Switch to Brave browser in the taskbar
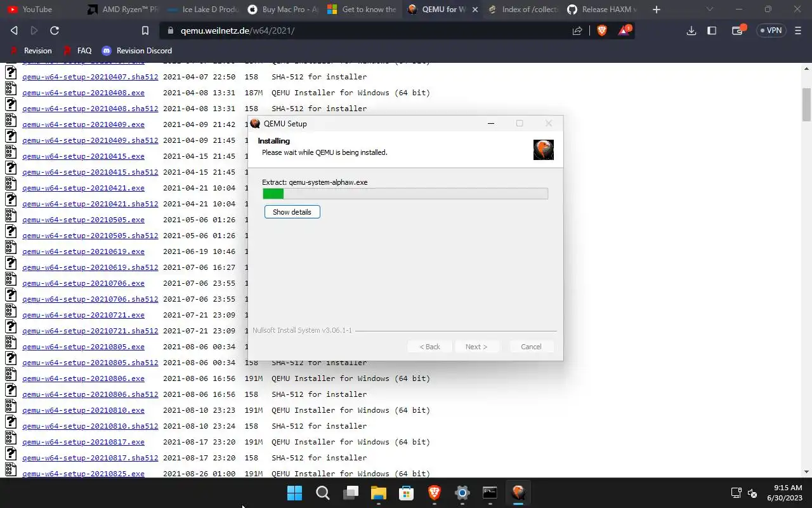This screenshot has width=812, height=508. (x=435, y=493)
